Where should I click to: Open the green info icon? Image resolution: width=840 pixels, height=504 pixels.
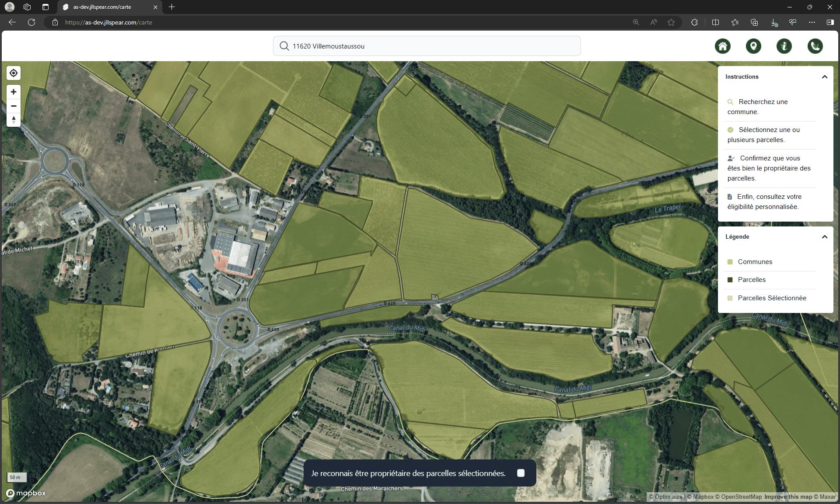784,46
